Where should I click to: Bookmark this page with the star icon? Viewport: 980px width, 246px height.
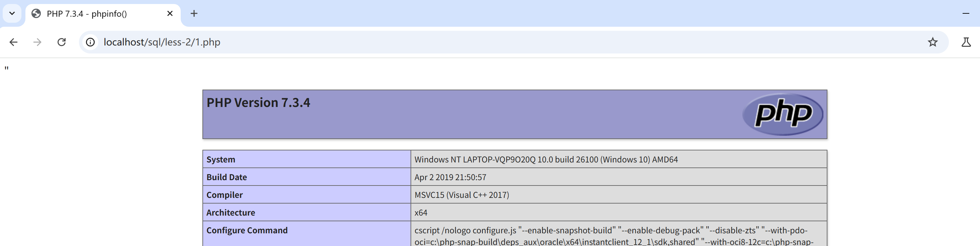[x=932, y=42]
